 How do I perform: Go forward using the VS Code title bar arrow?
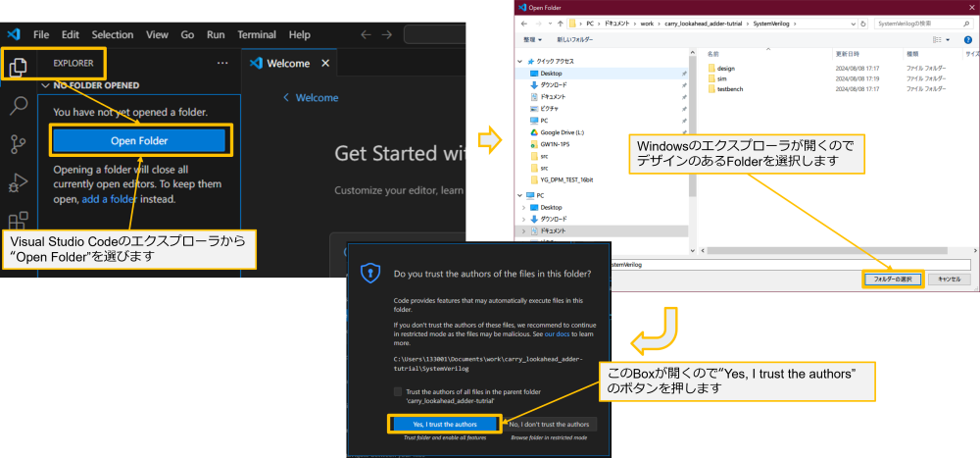pyautogui.click(x=387, y=35)
